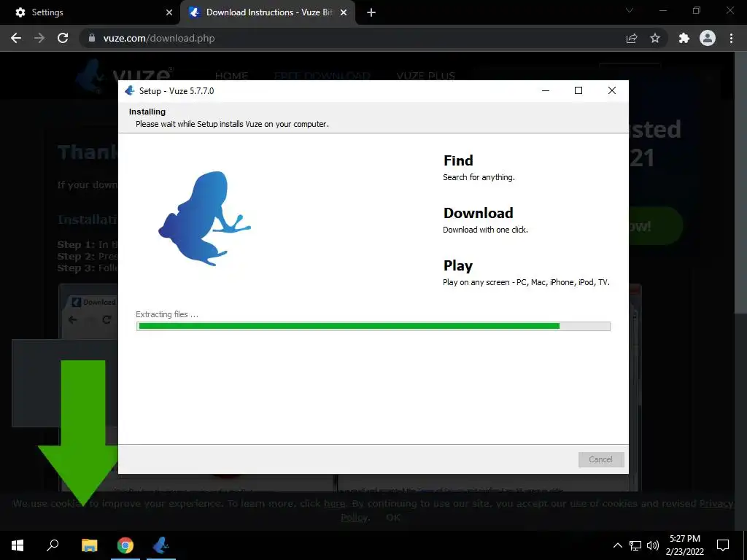Viewport: 747px width, 560px height.
Task: Click the Cancel button in Setup
Action: click(x=601, y=459)
